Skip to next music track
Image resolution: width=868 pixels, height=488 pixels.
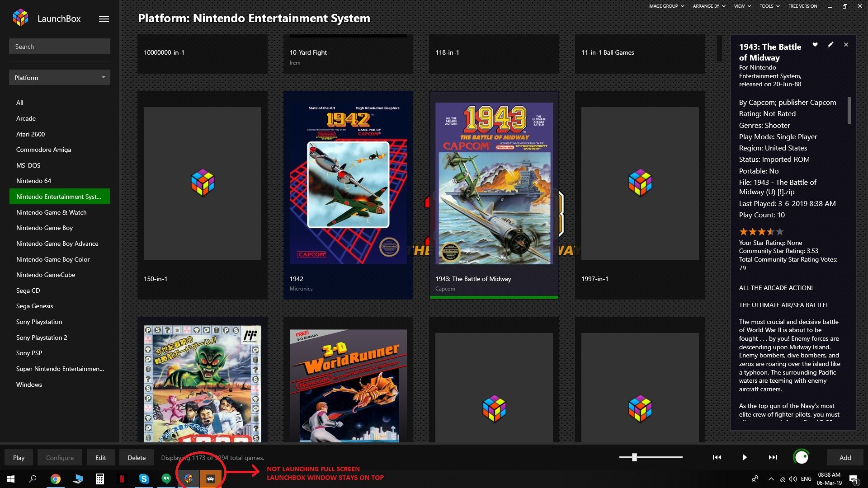(773, 457)
